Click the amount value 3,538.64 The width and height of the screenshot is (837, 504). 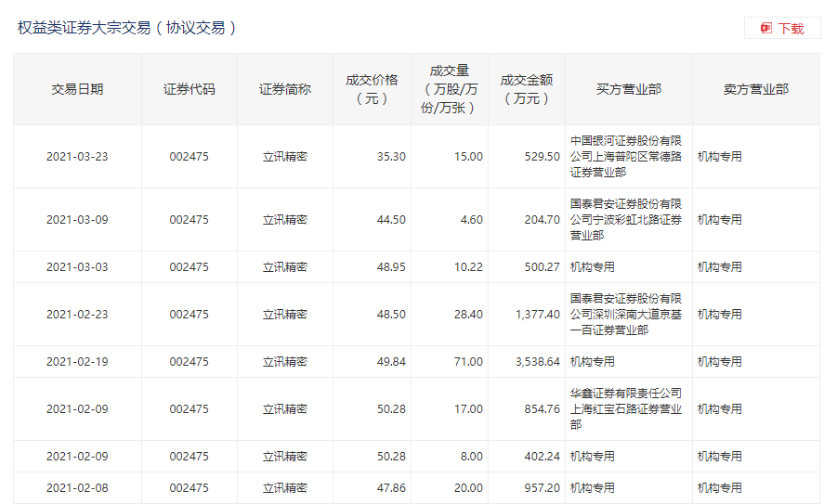pyautogui.click(x=538, y=362)
